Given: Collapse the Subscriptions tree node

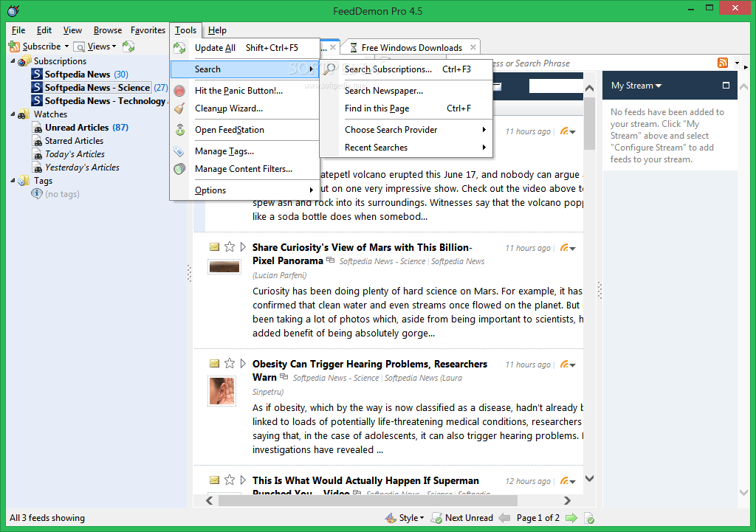Looking at the screenshot, I should pyautogui.click(x=13, y=61).
